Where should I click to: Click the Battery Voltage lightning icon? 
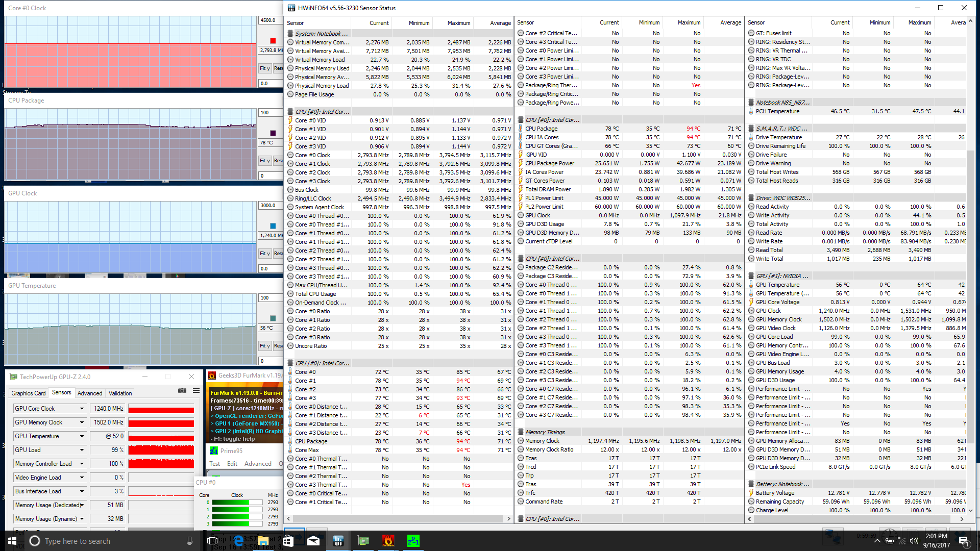coord(751,493)
